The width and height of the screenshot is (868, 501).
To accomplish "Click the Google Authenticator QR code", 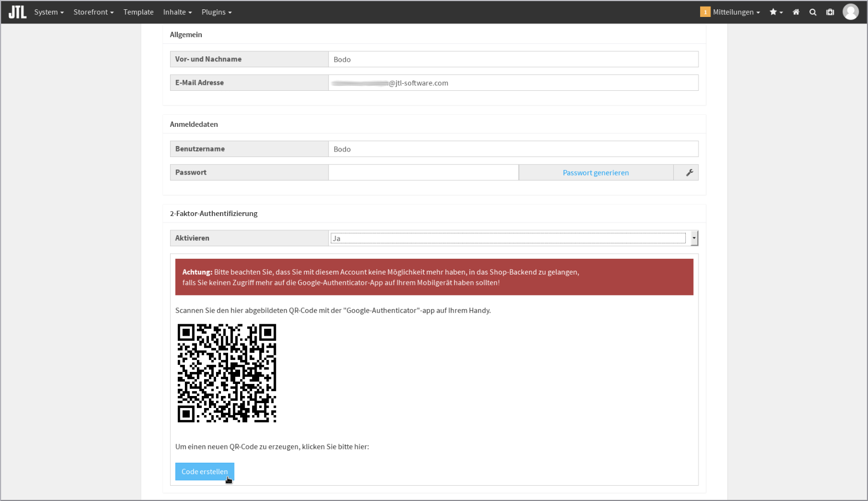I will click(x=226, y=373).
